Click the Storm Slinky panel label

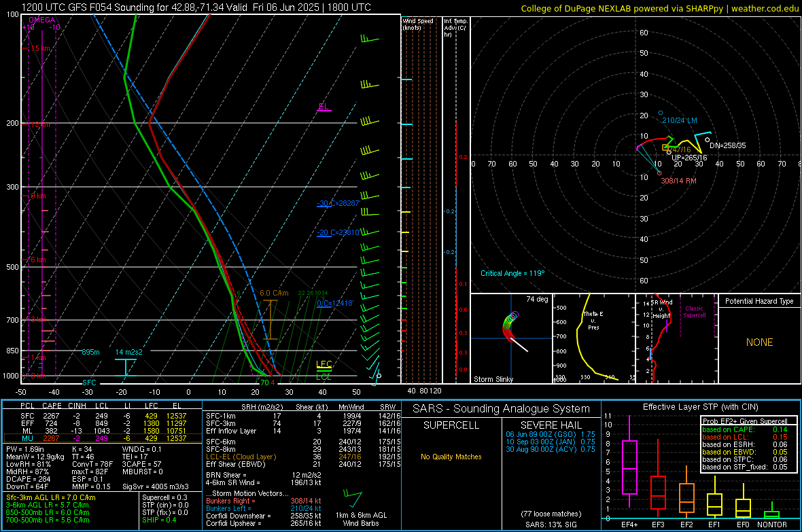pos(493,379)
